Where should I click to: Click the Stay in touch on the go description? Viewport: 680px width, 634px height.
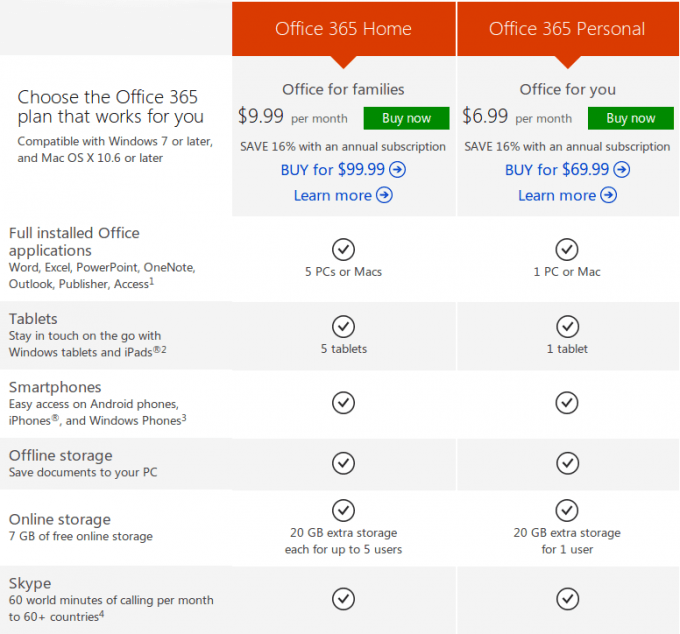click(87, 344)
